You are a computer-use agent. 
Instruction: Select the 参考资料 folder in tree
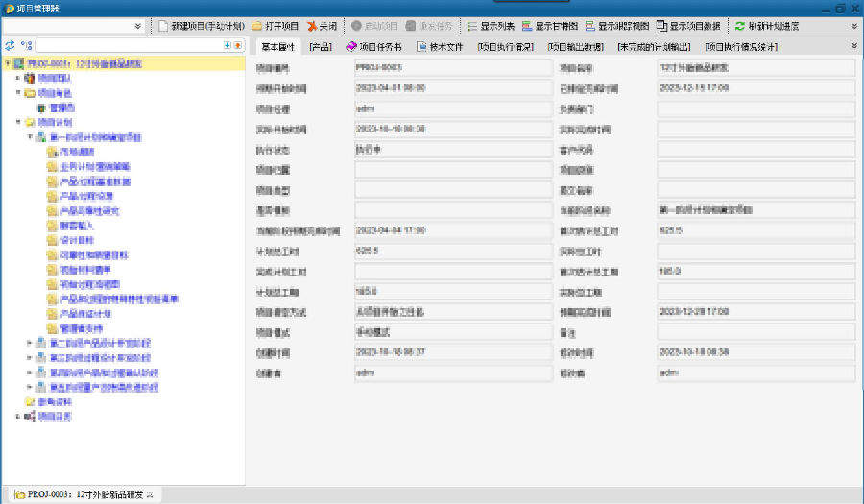pyautogui.click(x=53, y=402)
